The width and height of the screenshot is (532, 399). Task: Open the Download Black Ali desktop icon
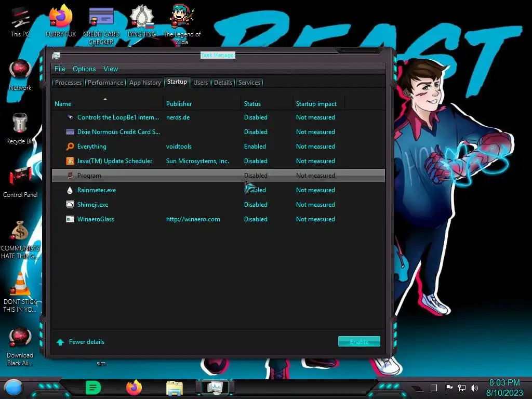coord(20,347)
